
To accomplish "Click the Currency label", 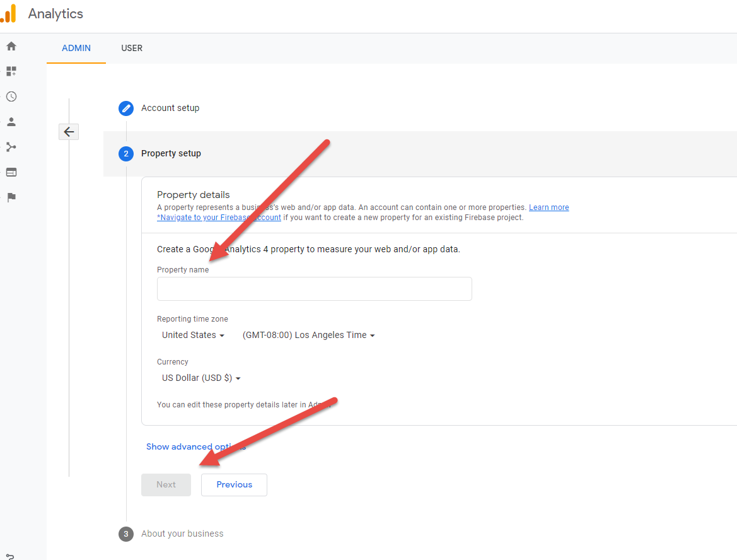I will point(173,361).
